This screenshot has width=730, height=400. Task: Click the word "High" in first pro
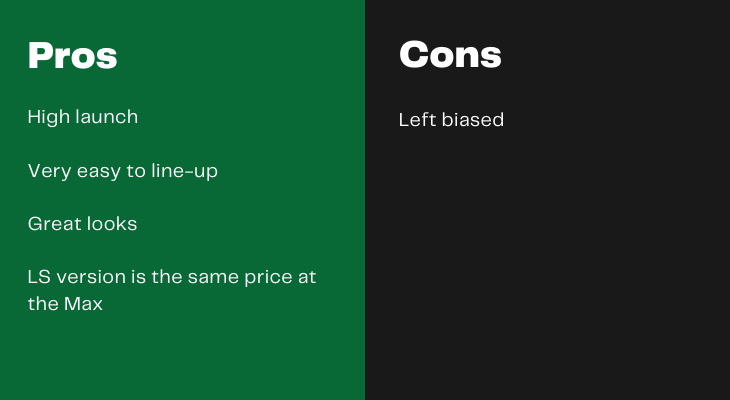coord(48,117)
